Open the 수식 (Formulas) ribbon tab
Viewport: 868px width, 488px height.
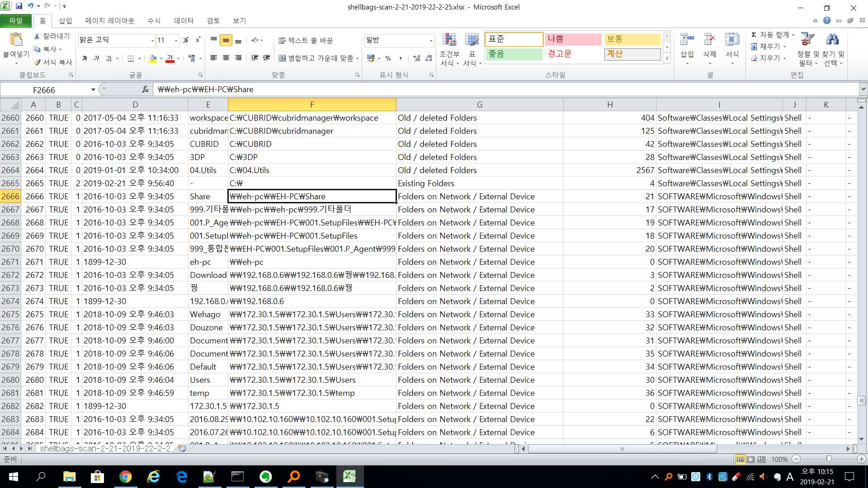(154, 21)
